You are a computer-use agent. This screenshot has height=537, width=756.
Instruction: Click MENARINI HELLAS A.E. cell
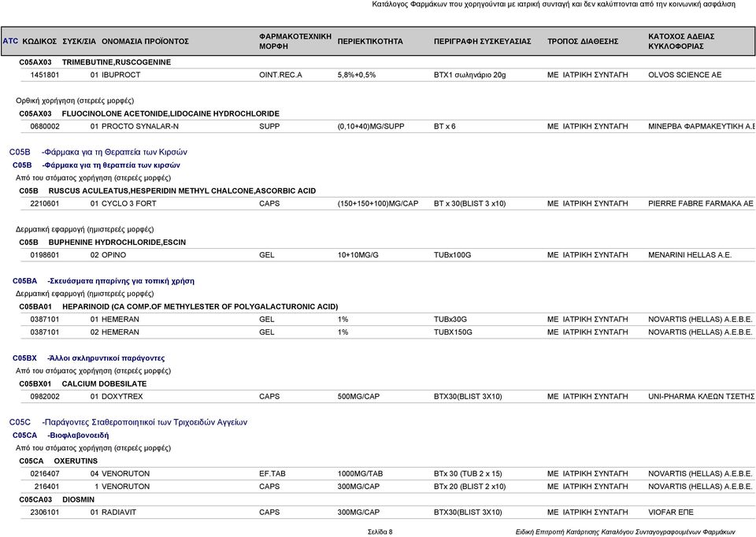click(690, 255)
